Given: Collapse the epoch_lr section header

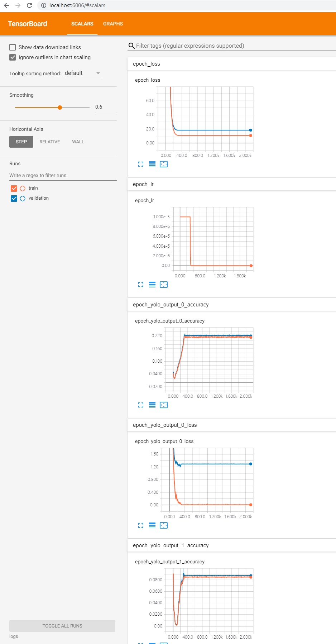Looking at the screenshot, I should pos(232,184).
